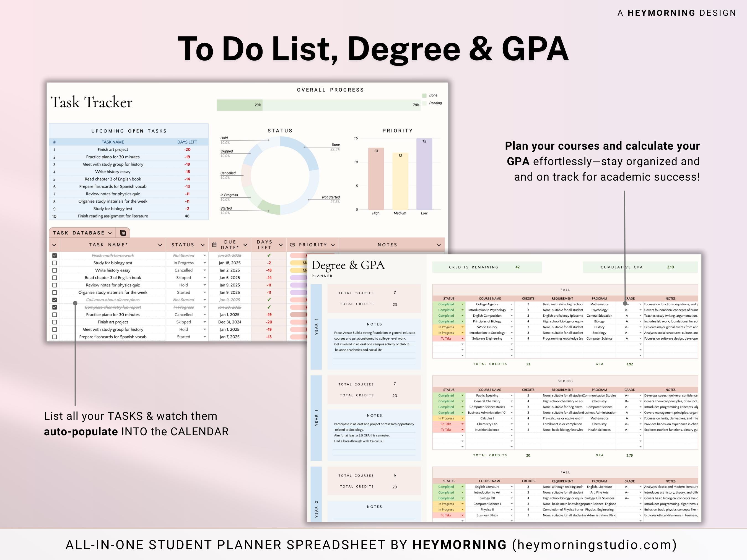747x560 pixels.
Task: Tick the Prepare flashcards for Spanish vocab checkbox
Action: [55, 337]
